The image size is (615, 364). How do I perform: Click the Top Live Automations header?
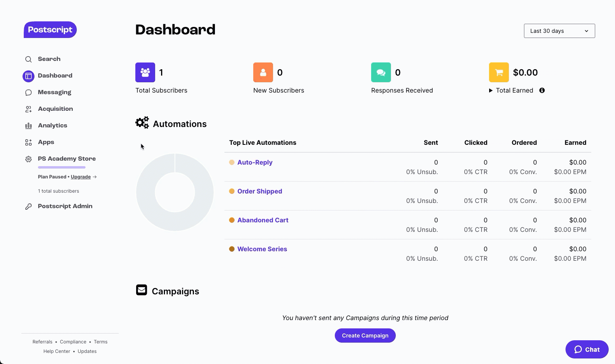(263, 142)
